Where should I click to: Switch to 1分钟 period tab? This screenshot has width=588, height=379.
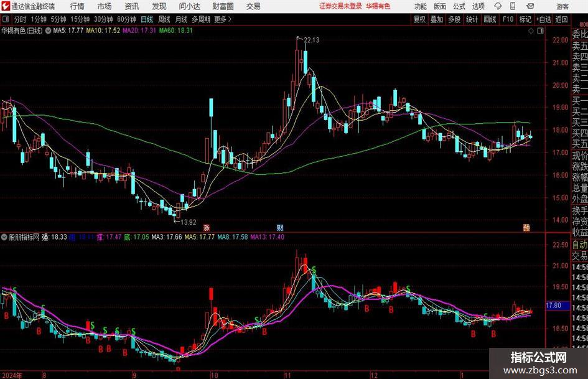[38, 19]
